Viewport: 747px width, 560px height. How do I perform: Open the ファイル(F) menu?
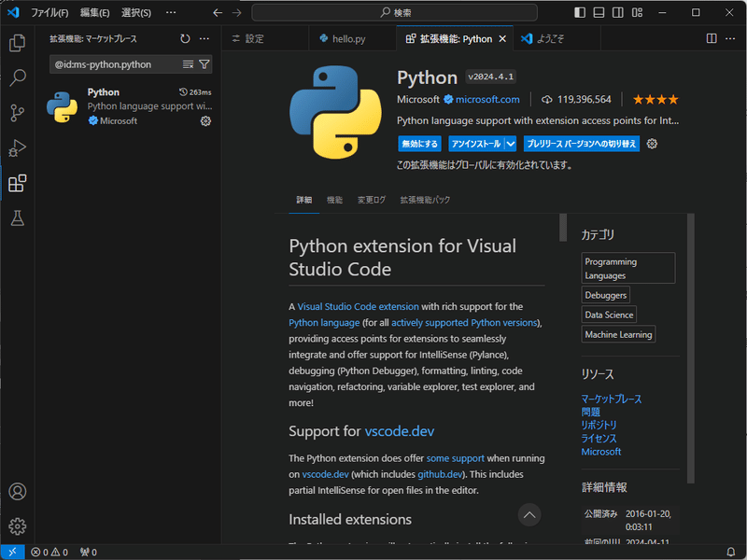click(x=49, y=13)
